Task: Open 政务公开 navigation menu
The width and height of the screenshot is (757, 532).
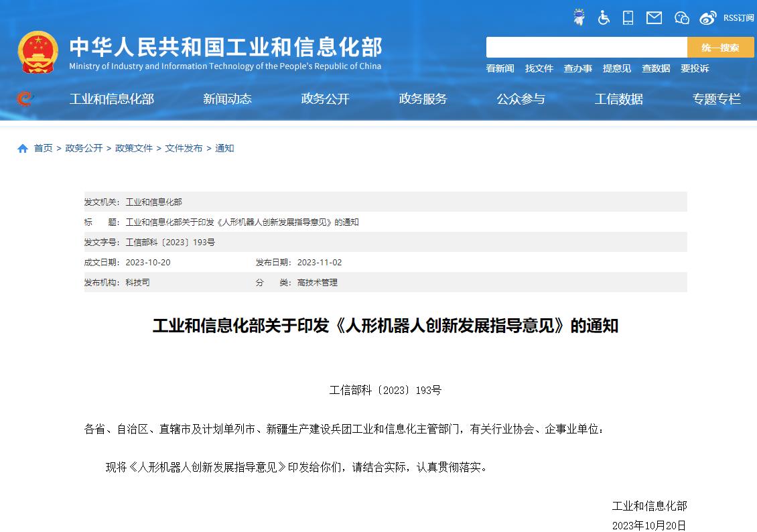Action: [x=325, y=99]
